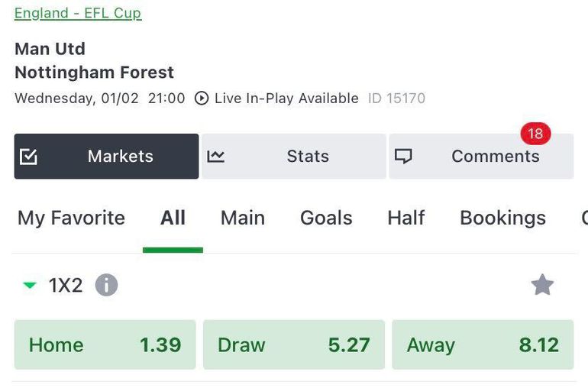Select Home odds 1.39
Screen dimensions: 588x388
point(105,344)
